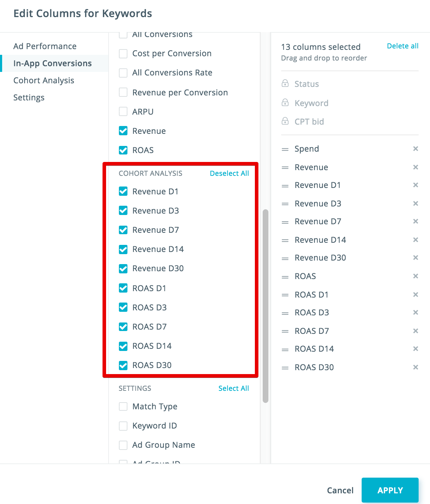
Task: Click Deselect All for Cohort Analysis
Action: click(229, 173)
